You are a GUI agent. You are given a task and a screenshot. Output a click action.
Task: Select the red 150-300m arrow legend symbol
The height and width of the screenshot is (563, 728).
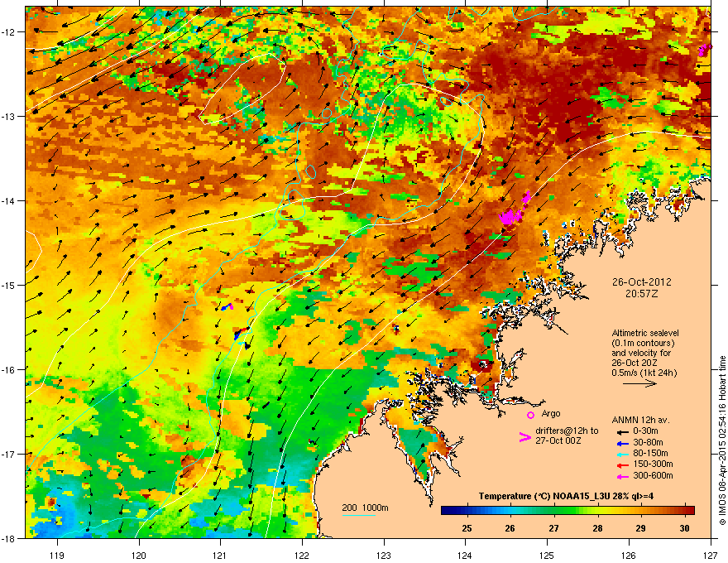[x=623, y=465]
